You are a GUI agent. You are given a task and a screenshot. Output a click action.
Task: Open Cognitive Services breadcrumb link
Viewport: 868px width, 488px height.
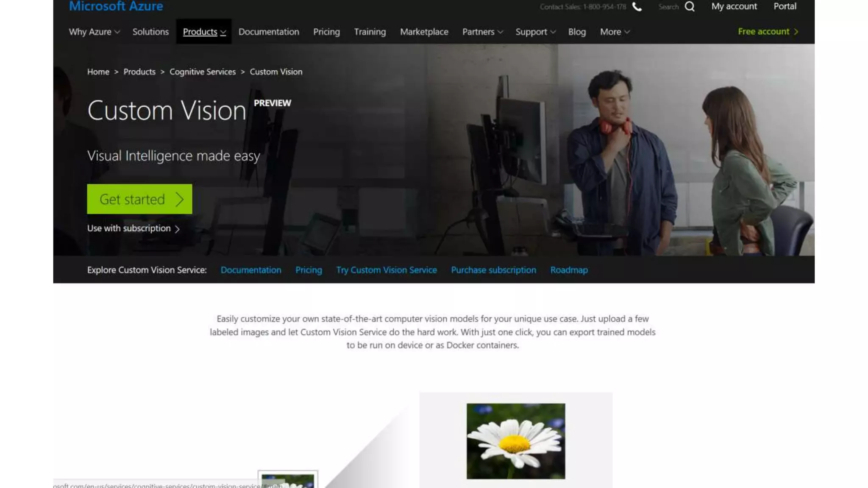point(202,72)
